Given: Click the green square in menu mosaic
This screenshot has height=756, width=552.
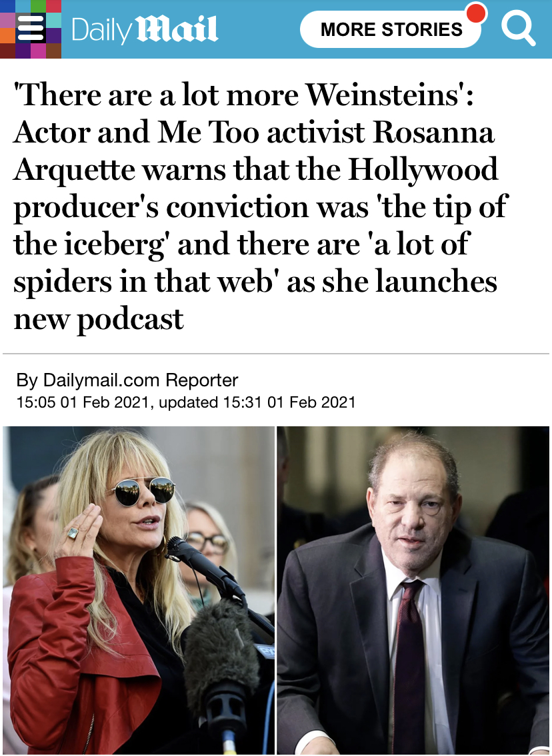Looking at the screenshot, I should point(39,6).
